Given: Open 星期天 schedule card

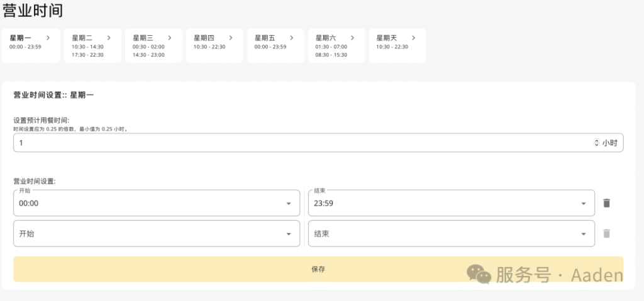Looking at the screenshot, I should pos(396,46).
